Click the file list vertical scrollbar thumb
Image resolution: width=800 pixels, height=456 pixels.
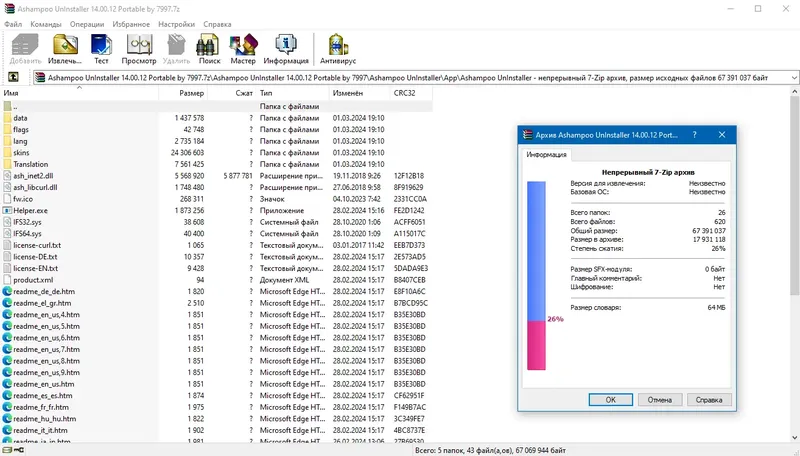pyautogui.click(x=794, y=195)
